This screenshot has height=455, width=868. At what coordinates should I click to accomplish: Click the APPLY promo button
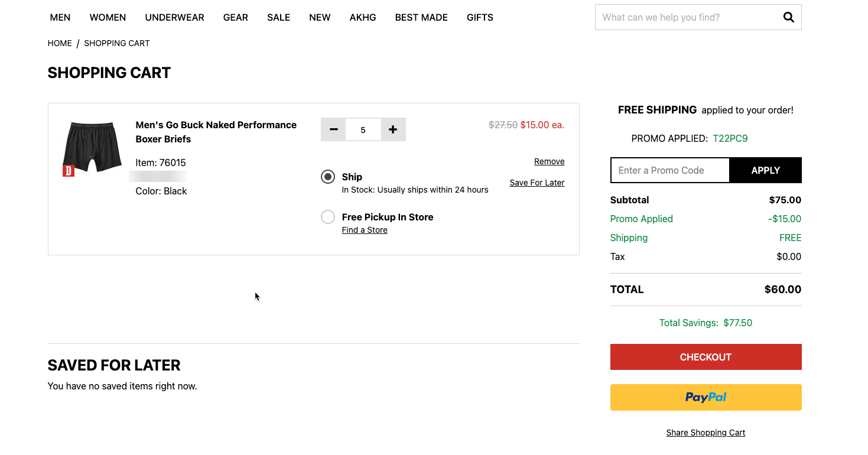pos(766,170)
